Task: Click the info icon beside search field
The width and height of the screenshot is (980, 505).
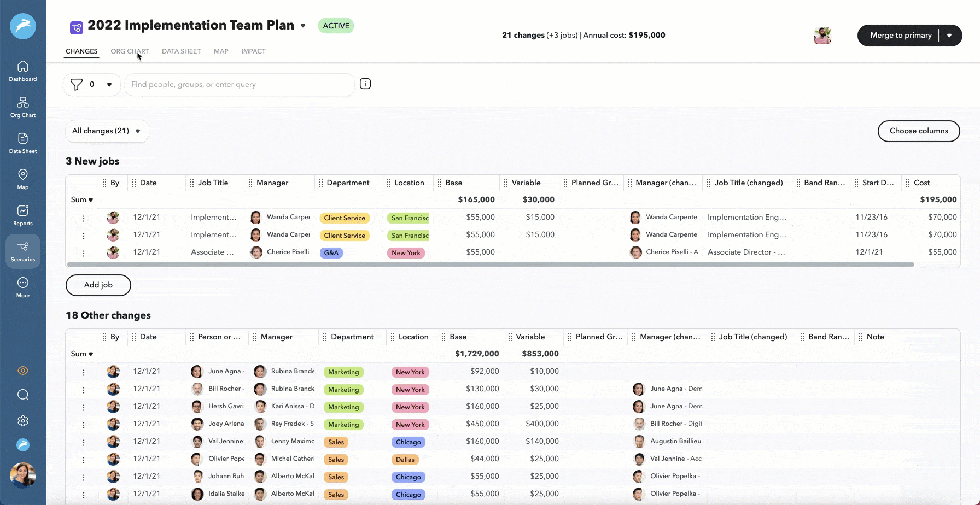Action: (x=365, y=84)
